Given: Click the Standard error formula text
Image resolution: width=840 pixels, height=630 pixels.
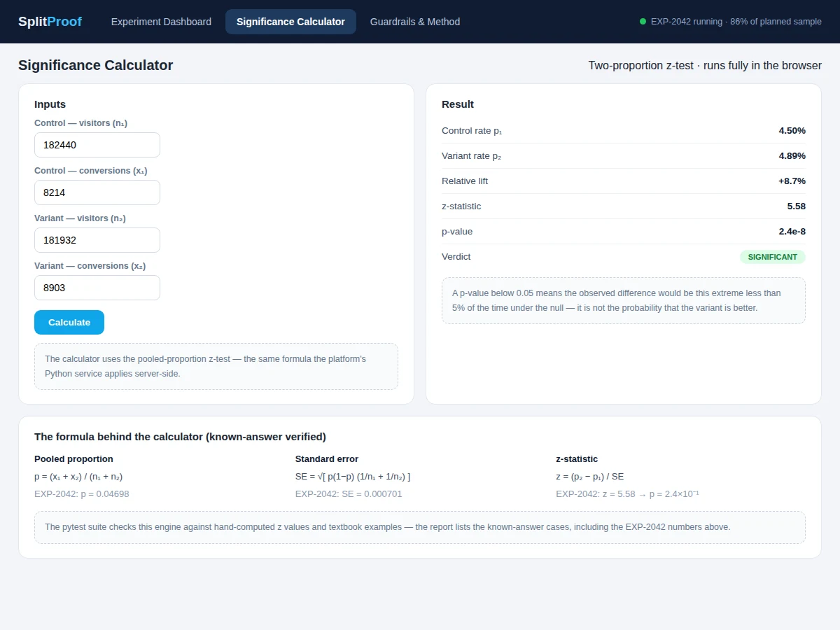Looking at the screenshot, I should pos(353,477).
